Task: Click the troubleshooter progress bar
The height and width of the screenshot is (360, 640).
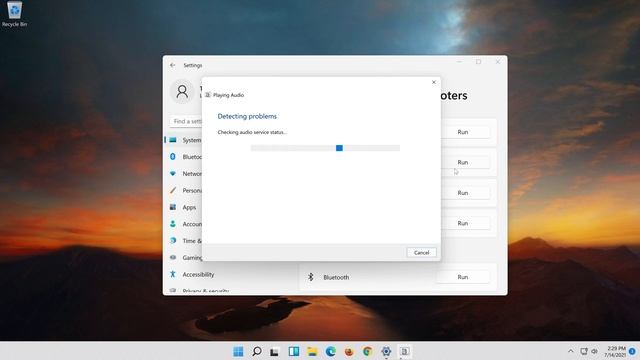Action: tap(325, 148)
